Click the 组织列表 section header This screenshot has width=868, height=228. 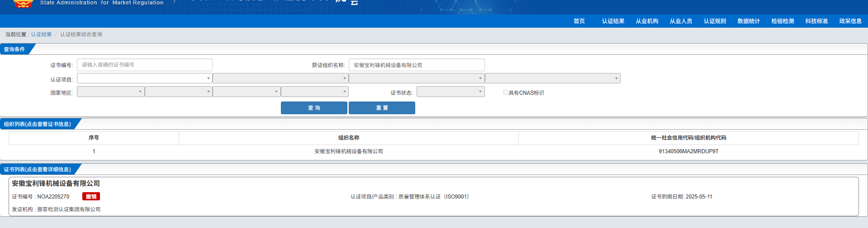pos(38,124)
